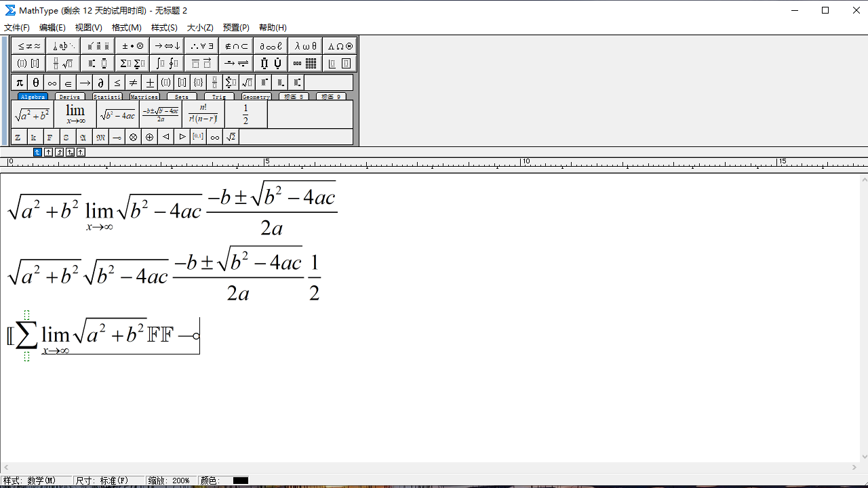Open the logical symbols palette (∴ ∀ ∃)
This screenshot has width=868, height=488.
tap(201, 46)
